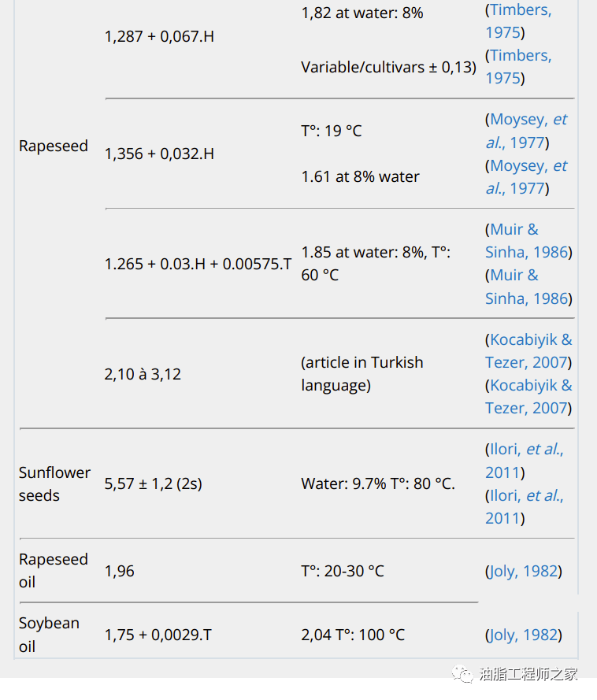Viewport: 597px width, 700px height.
Task: Click the 5,57 ± 1,2 (2s) value
Action: [153, 483]
